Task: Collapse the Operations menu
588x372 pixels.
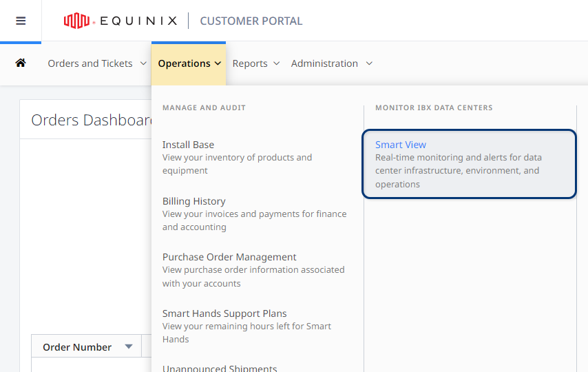Action: pos(189,63)
